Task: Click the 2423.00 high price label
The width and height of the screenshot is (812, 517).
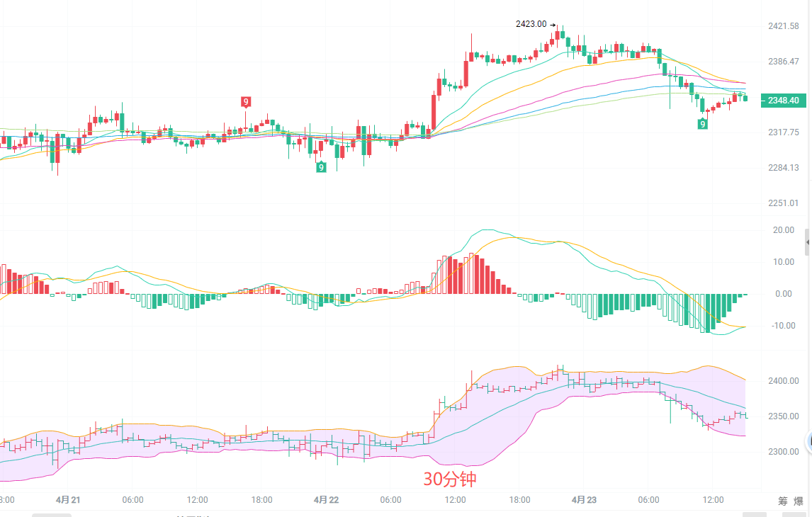Action: (531, 24)
